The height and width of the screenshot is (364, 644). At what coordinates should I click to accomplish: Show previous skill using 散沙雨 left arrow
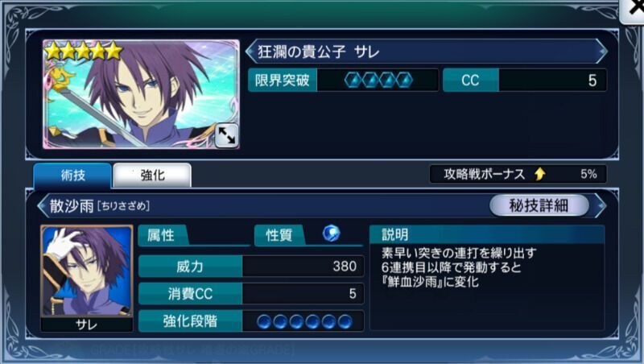[43, 205]
